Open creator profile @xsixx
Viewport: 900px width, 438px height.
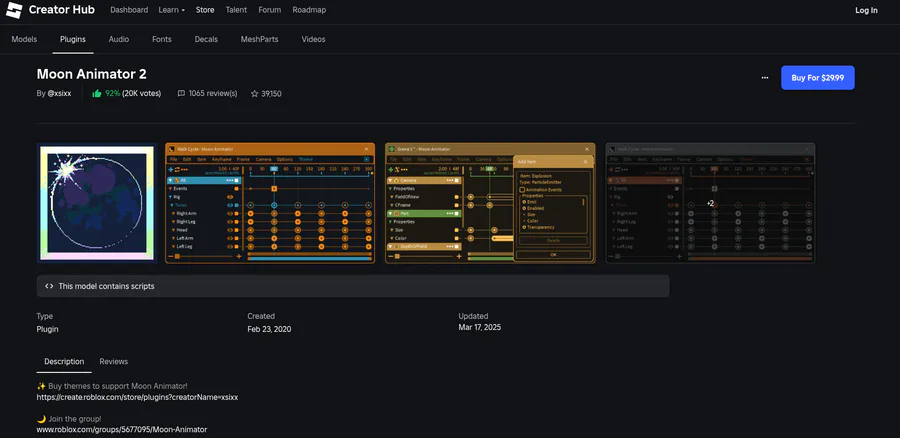(x=60, y=93)
